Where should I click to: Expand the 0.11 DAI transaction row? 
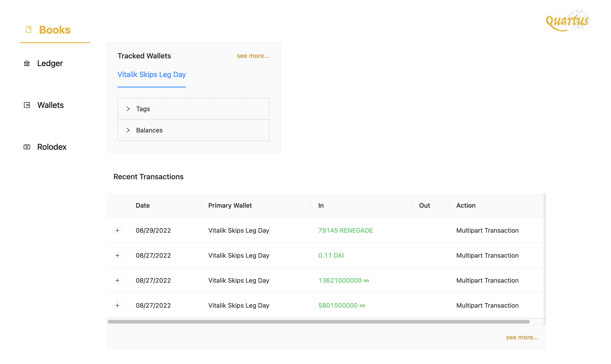tap(117, 255)
